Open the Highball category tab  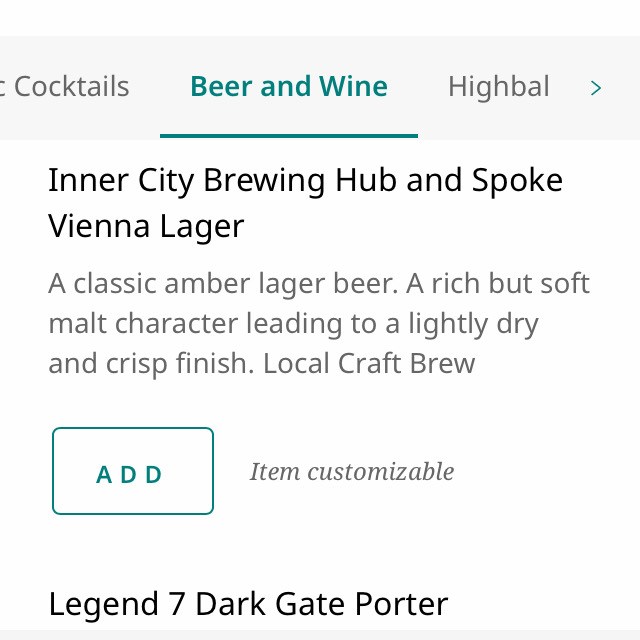point(498,87)
